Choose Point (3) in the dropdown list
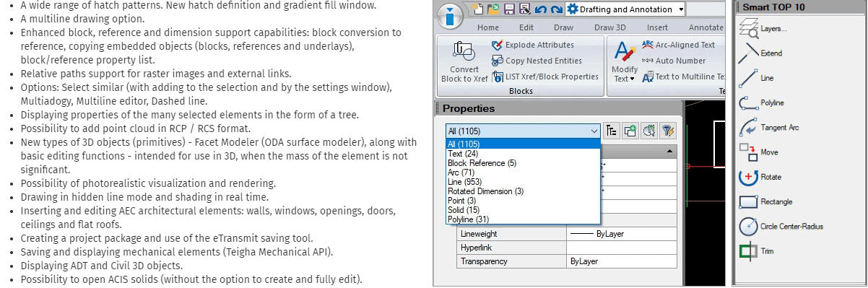Viewport: 868px width, 288px height. click(523, 201)
